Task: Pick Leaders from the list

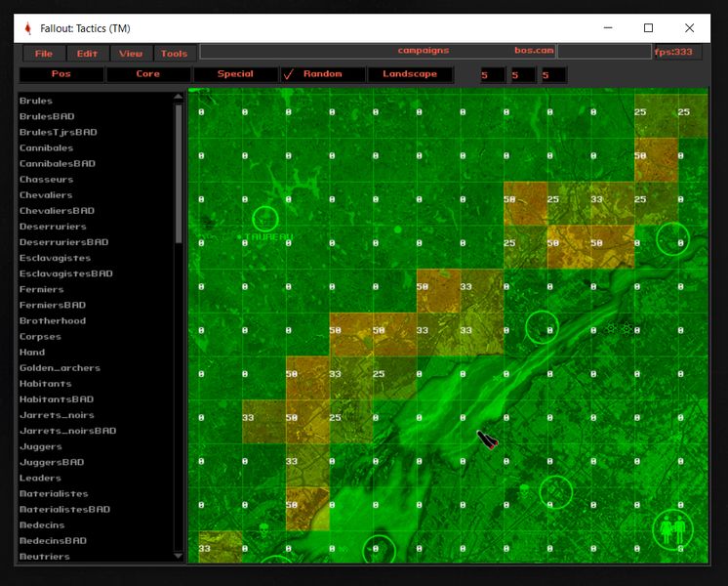Action: [x=40, y=479]
